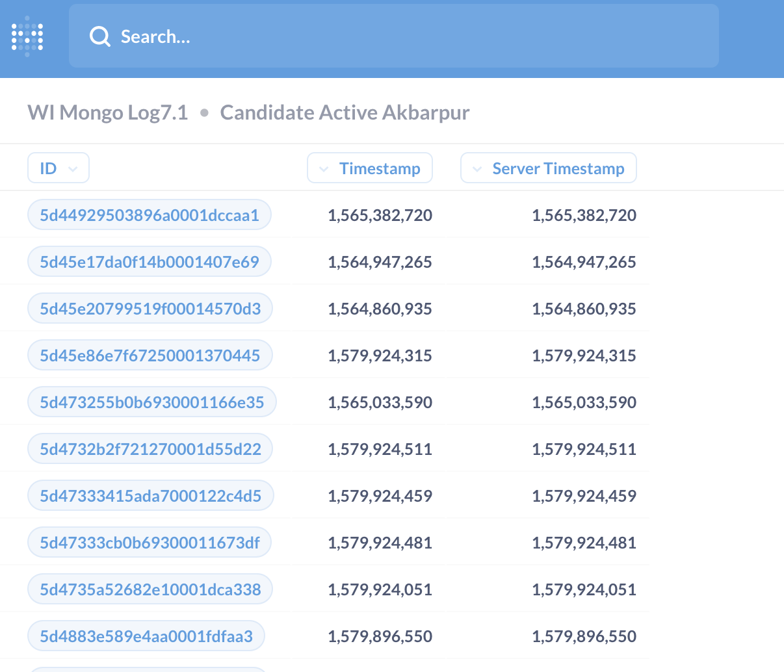Click the search magnifier icon
Image resolution: width=784 pixels, height=672 pixels.
(x=100, y=36)
